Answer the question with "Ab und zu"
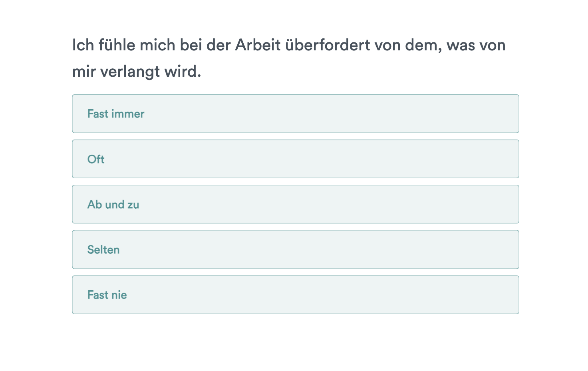The image size is (588, 371). click(x=295, y=204)
